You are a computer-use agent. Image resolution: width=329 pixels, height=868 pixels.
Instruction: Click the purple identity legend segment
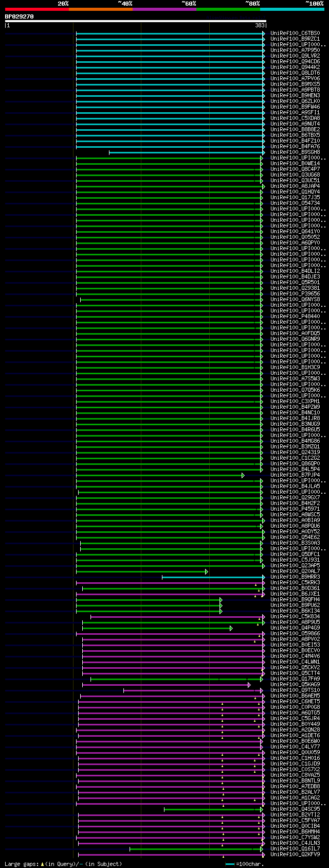(x=164, y=9)
